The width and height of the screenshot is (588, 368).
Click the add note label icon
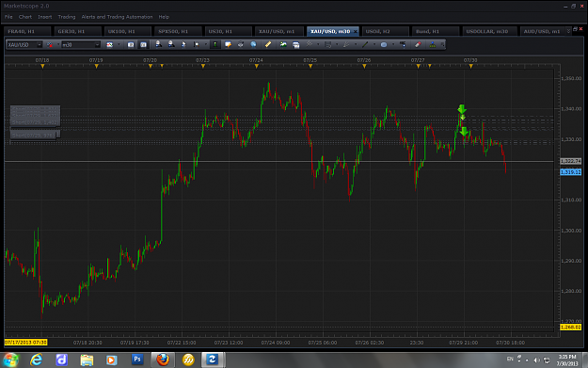coord(228,44)
